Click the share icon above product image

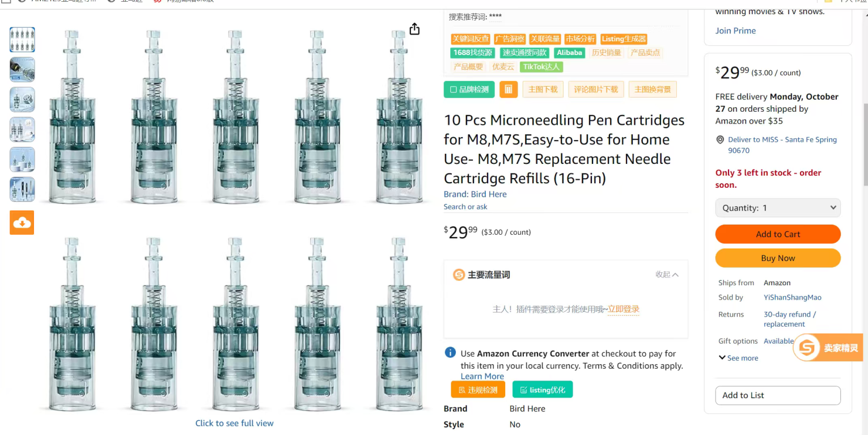pos(414,29)
